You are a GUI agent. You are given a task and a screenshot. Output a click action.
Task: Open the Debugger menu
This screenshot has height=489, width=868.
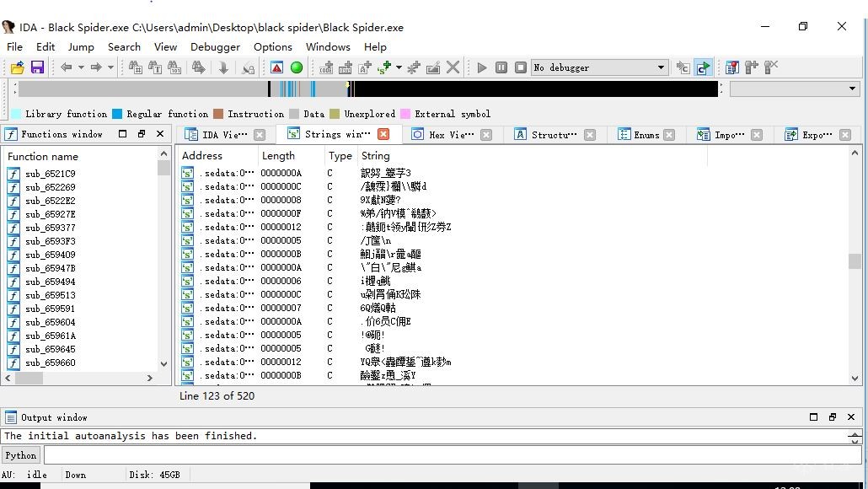pos(216,47)
